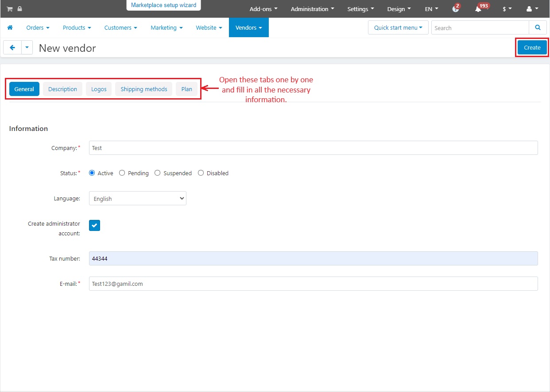Switch to the General tab
This screenshot has width=550, height=392.
(x=24, y=89)
